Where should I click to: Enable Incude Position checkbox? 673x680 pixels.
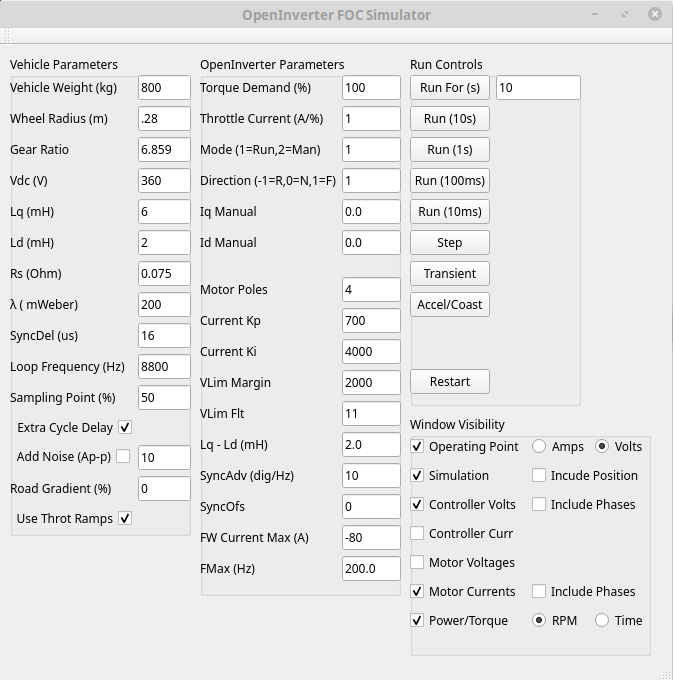(x=539, y=475)
